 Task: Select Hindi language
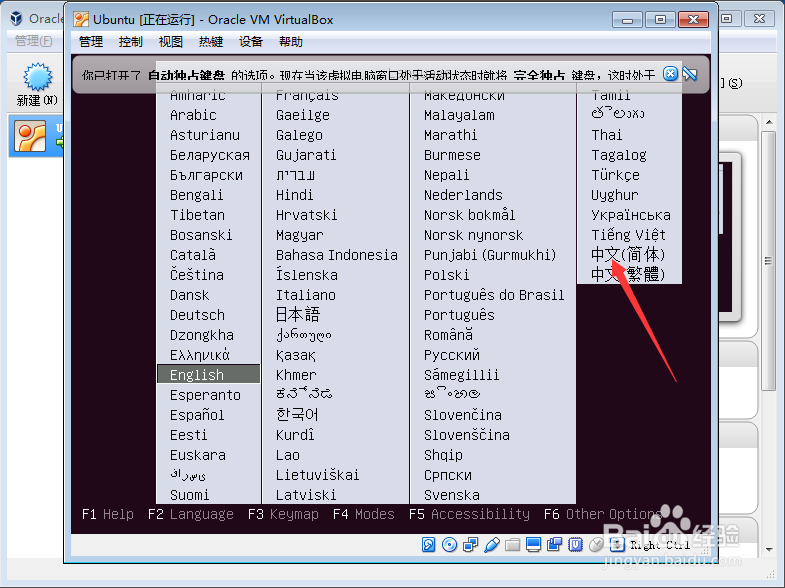point(294,195)
